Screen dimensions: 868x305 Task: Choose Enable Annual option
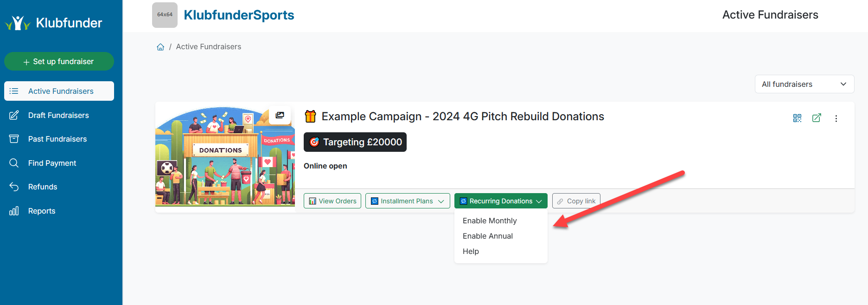488,236
